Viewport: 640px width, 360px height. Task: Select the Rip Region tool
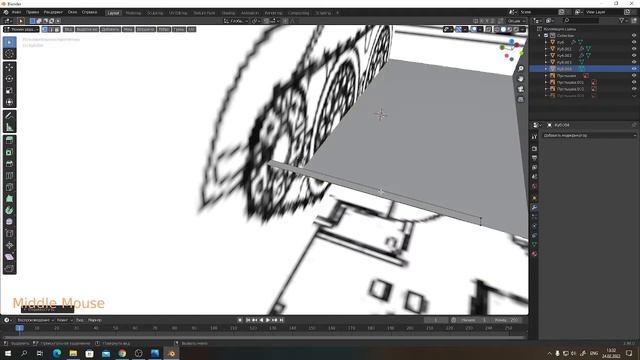pyautogui.click(x=9, y=269)
